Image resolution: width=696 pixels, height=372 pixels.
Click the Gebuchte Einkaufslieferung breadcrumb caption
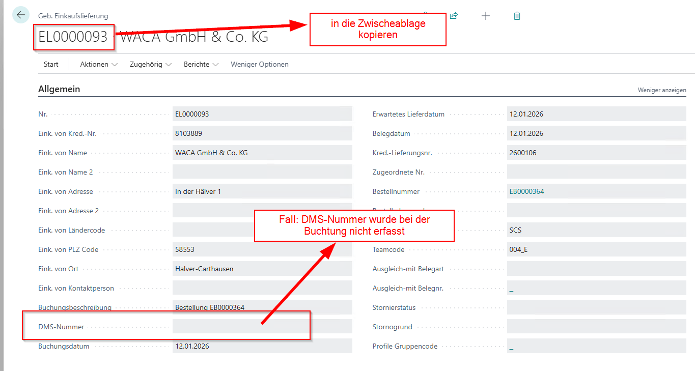tap(73, 16)
